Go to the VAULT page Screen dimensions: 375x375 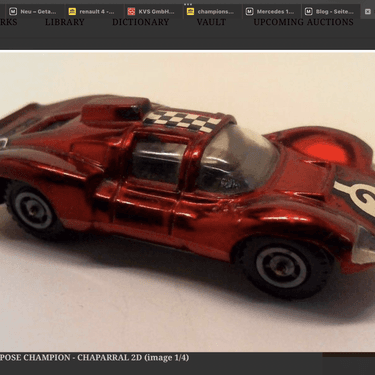click(211, 22)
